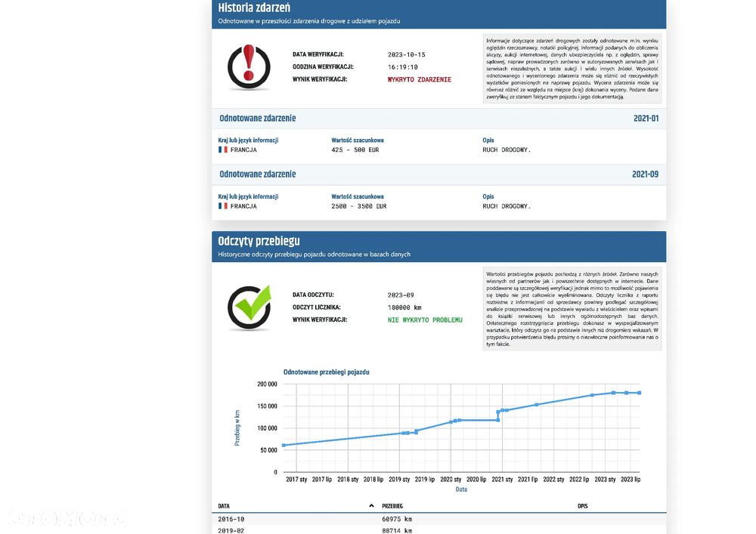
Task: Click the green checkmark verification icon
Action: [x=249, y=307]
